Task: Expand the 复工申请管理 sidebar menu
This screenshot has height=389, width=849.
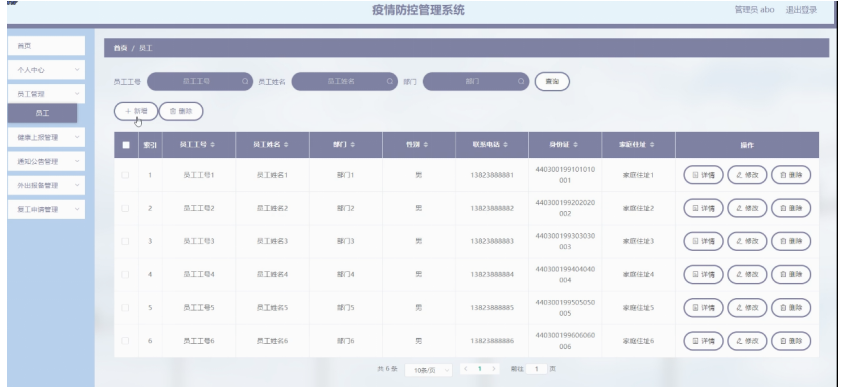Action: tap(47, 209)
